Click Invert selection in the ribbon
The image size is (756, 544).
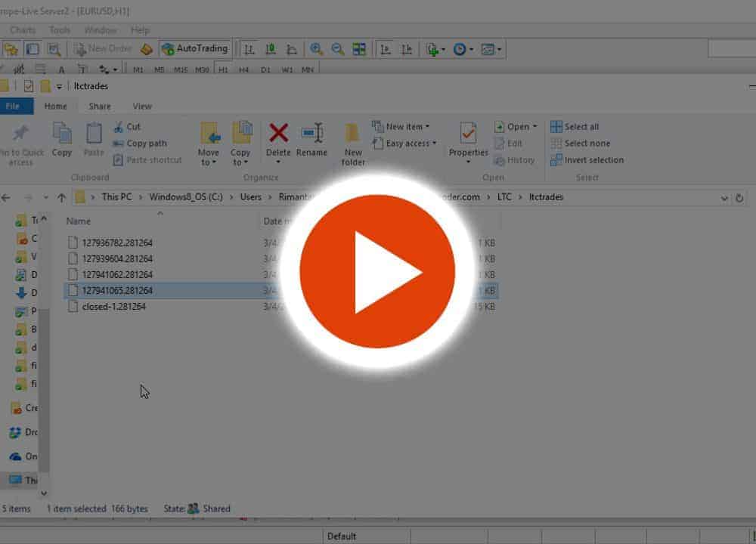pyautogui.click(x=587, y=160)
